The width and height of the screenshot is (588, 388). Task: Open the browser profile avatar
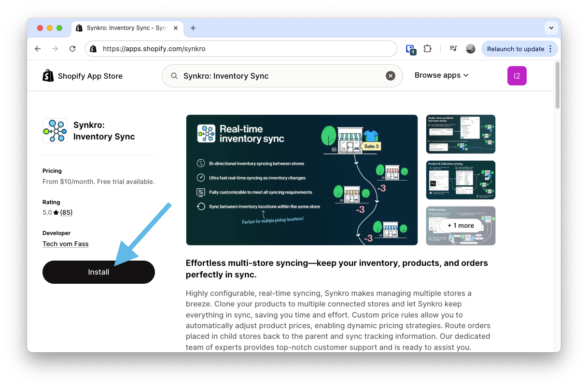coord(471,49)
